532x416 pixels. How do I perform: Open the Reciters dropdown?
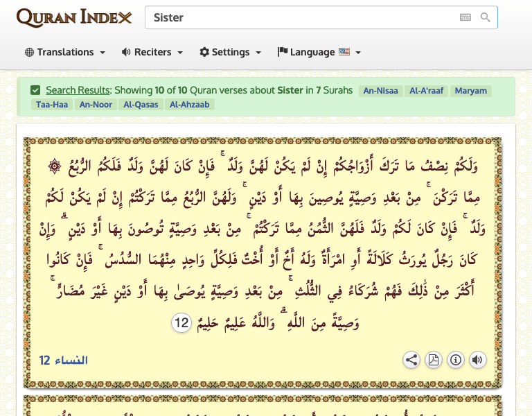tap(152, 52)
